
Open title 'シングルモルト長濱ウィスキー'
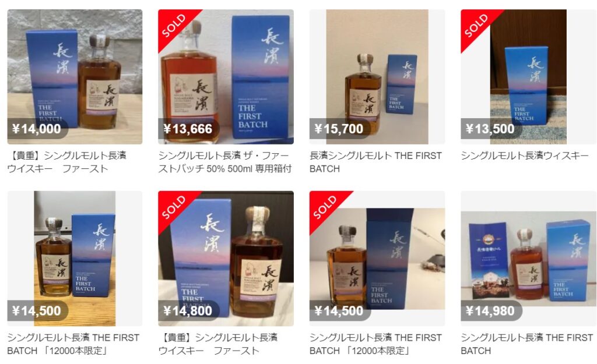point(525,156)
